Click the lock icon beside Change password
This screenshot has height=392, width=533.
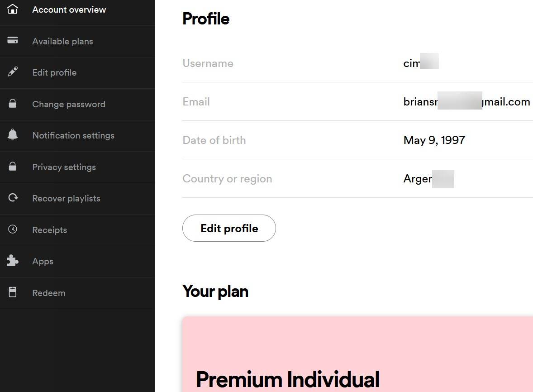pyautogui.click(x=13, y=104)
